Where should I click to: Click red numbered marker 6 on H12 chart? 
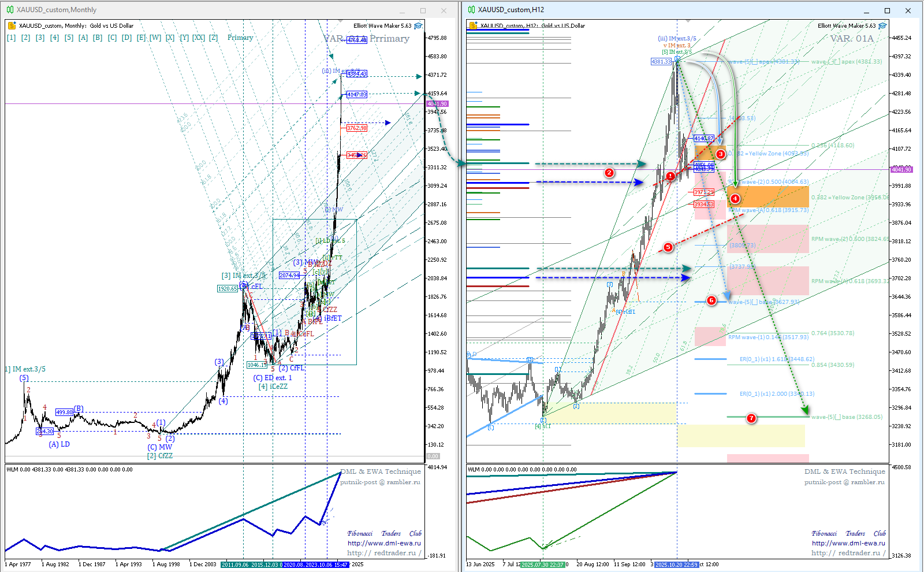pyautogui.click(x=711, y=300)
